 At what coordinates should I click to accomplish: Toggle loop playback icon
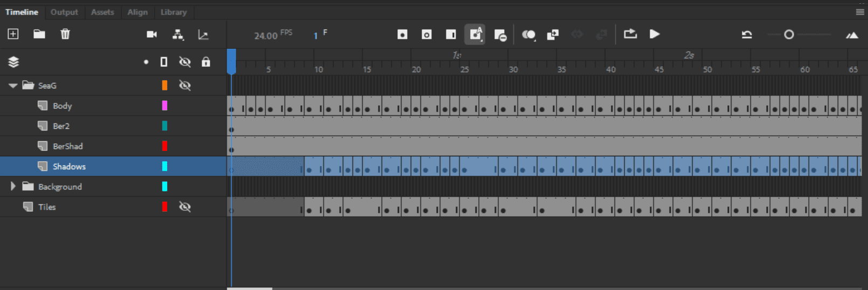coord(630,34)
